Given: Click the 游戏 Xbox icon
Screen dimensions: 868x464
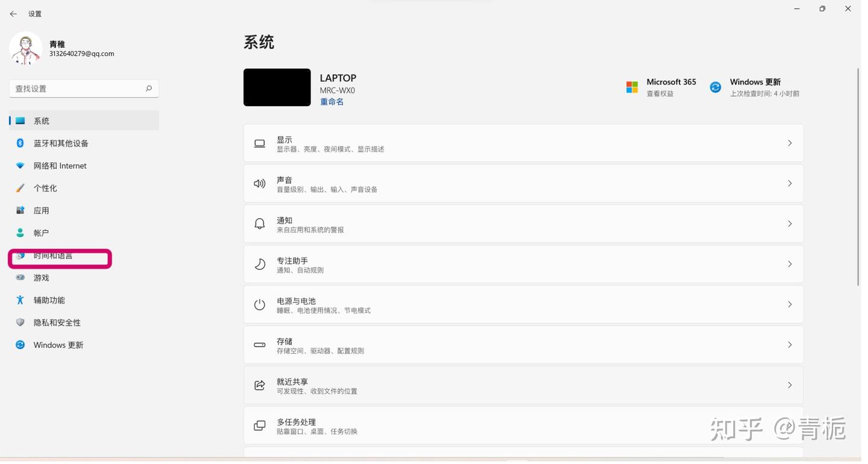Looking at the screenshot, I should [20, 277].
